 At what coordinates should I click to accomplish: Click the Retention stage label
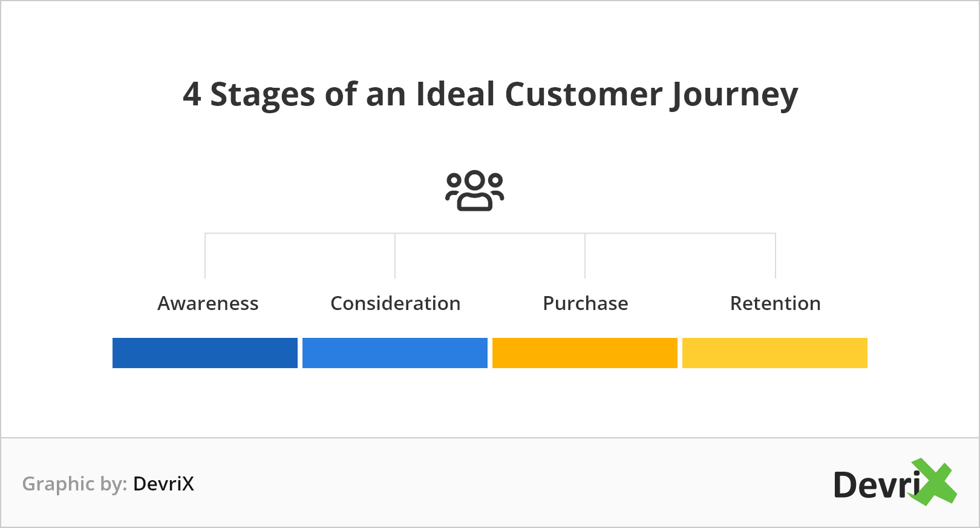click(x=776, y=303)
